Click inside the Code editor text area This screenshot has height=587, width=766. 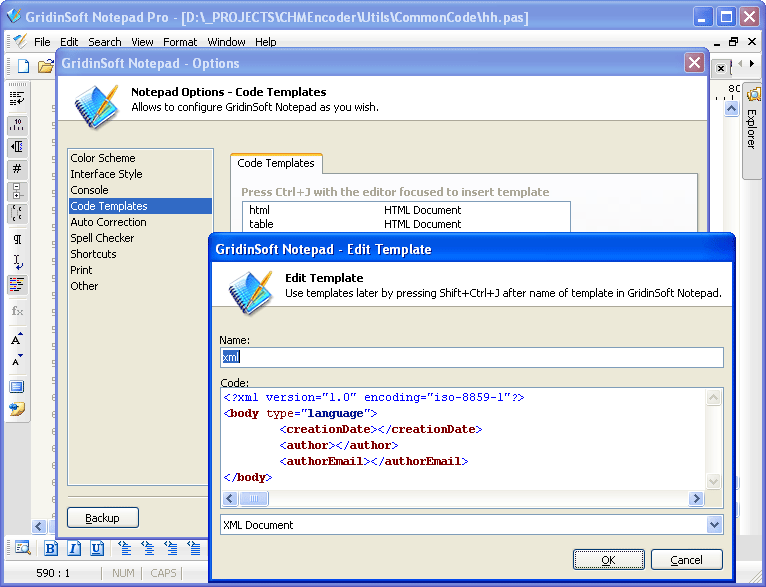pos(463,439)
